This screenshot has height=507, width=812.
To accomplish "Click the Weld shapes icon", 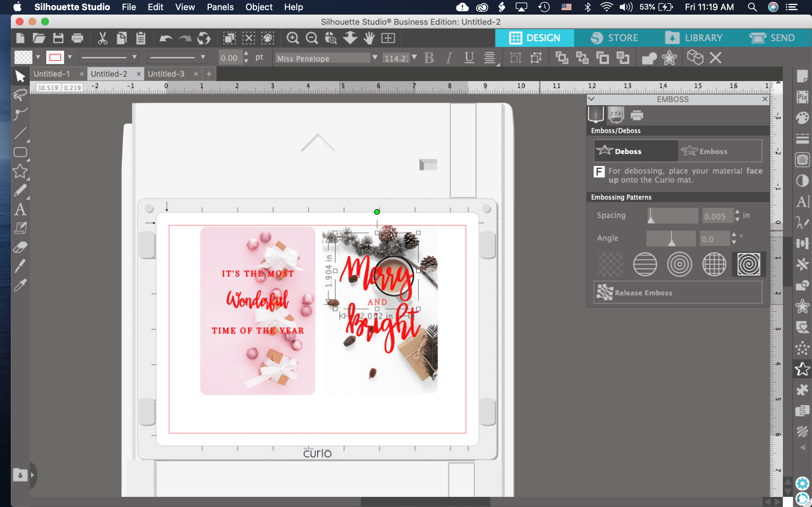I will coord(649,58).
